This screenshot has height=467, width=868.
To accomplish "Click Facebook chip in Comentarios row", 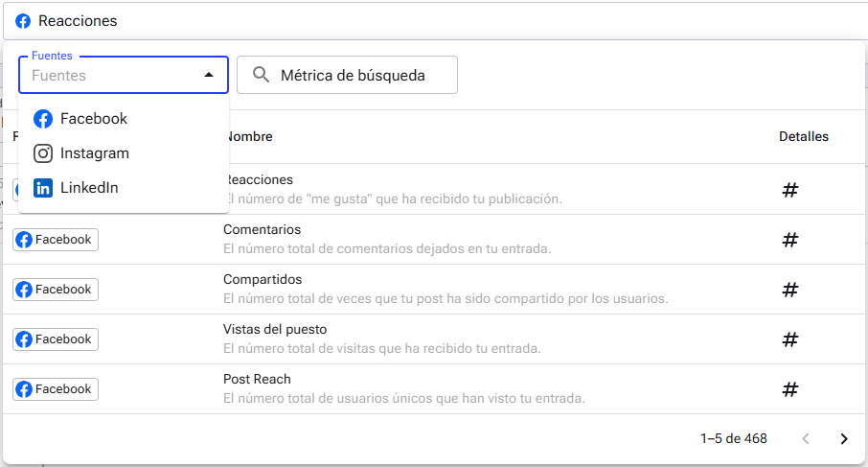I will [x=56, y=240].
